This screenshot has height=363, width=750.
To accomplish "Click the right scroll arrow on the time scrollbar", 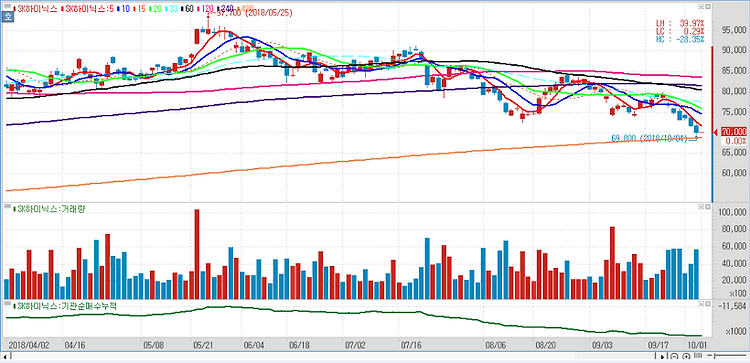I will [x=662, y=357].
